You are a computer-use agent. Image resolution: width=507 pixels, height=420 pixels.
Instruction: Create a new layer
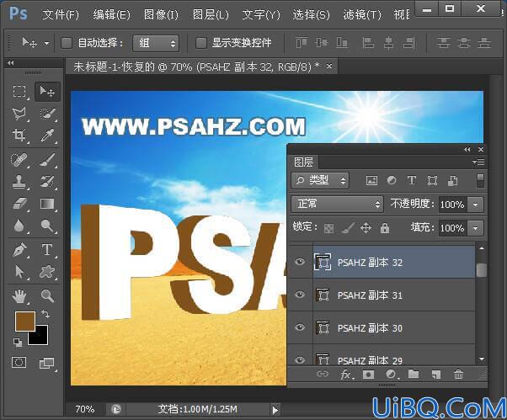436,375
